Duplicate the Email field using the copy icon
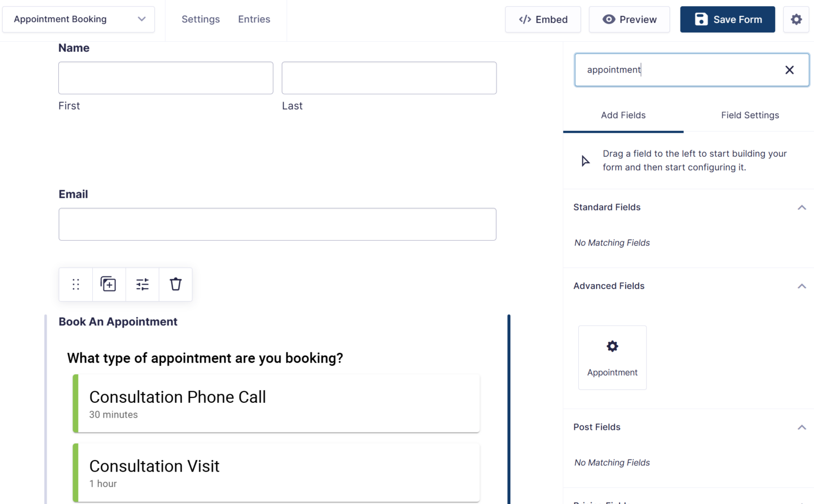The height and width of the screenshot is (504, 814). click(x=109, y=284)
